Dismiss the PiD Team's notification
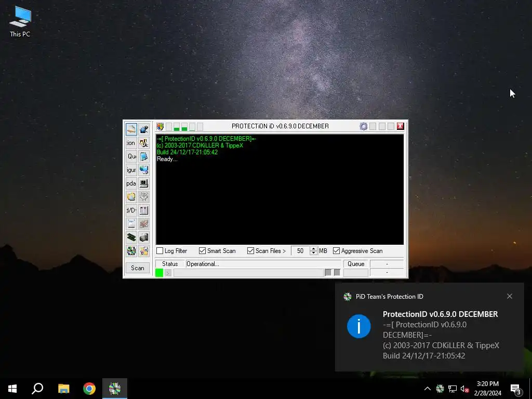 509,296
